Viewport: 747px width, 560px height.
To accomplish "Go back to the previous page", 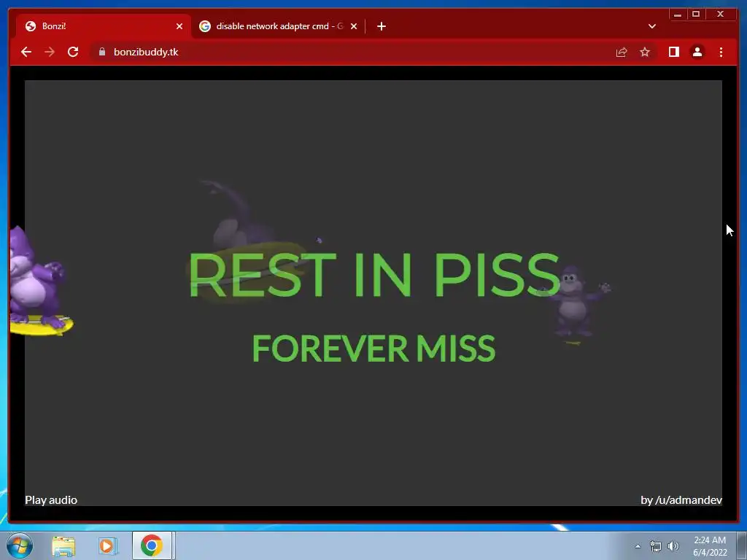I will tap(26, 52).
